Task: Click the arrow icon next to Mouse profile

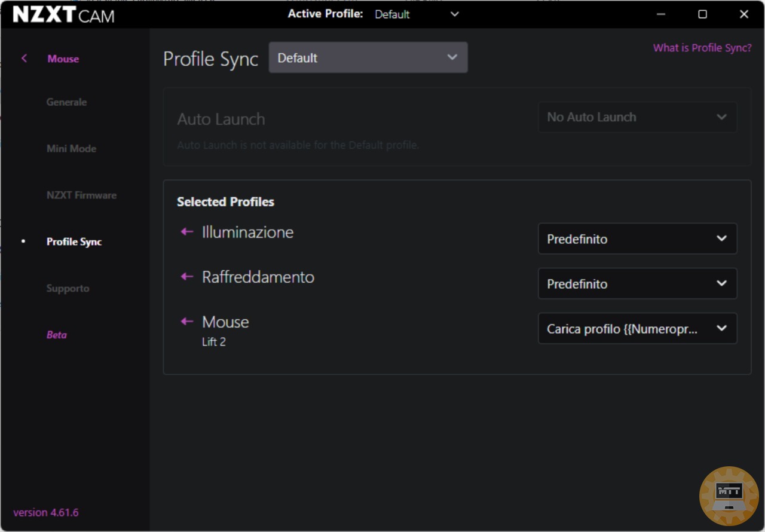Action: coord(187,322)
